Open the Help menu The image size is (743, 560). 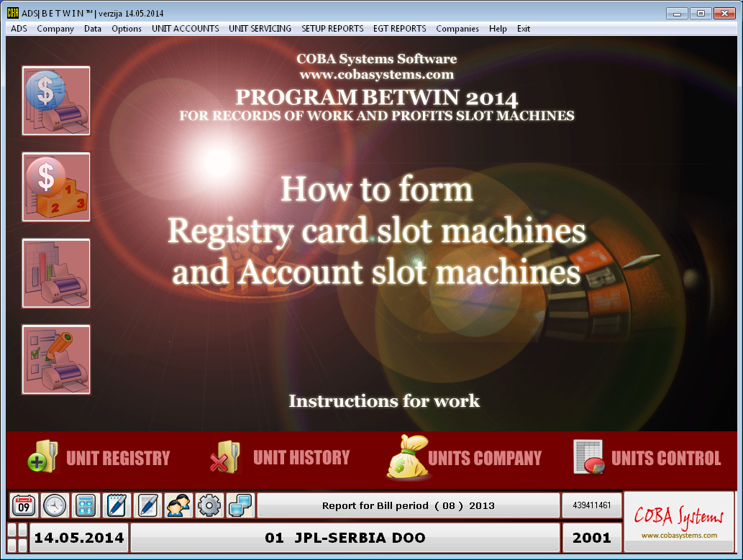click(498, 29)
